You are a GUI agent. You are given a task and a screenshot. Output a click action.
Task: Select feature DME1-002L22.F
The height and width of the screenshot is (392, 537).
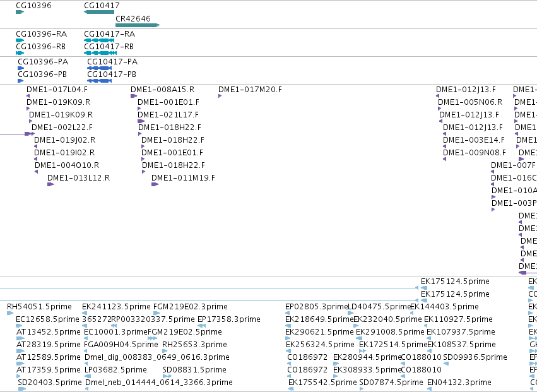(62, 128)
